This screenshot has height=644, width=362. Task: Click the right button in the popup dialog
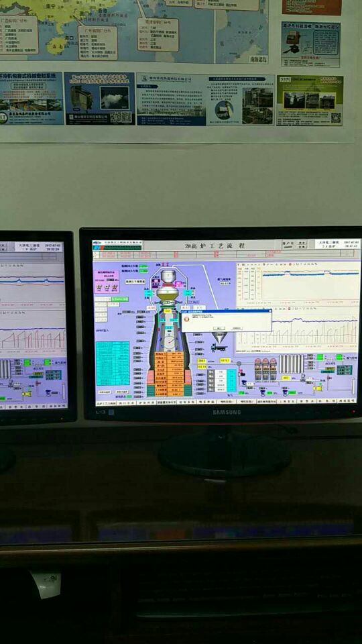tap(237, 328)
